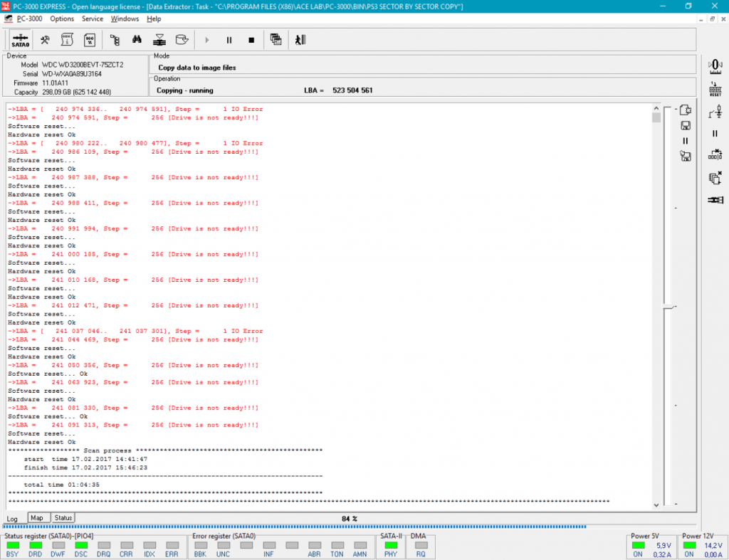The width and height of the screenshot is (729, 560).
Task: Open the Service menu
Action: (93, 19)
